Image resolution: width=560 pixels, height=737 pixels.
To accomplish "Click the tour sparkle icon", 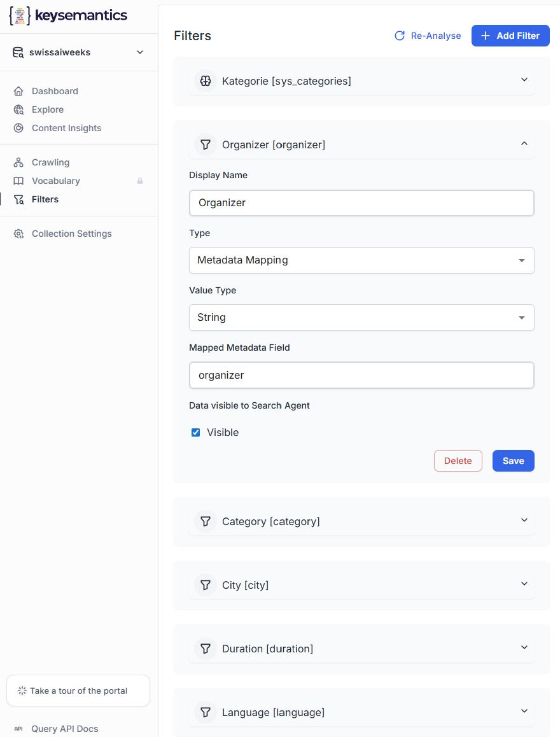I will tap(22, 691).
